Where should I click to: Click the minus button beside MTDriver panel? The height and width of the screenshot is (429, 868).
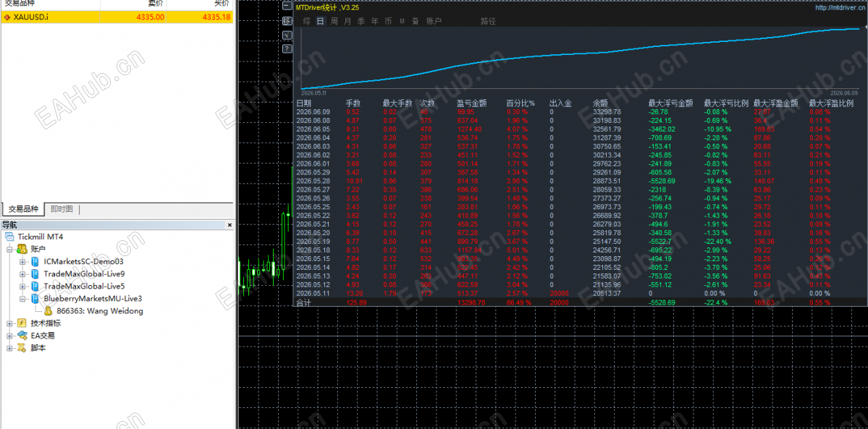287,7
